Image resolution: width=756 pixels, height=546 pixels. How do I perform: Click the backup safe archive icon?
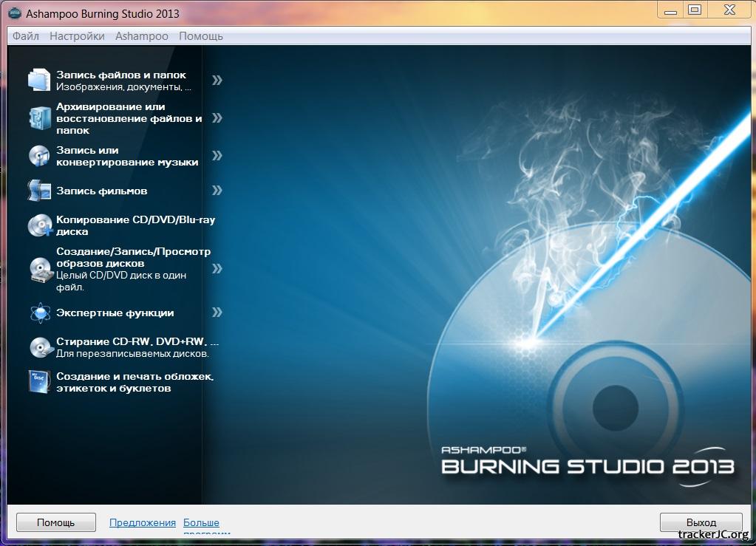coord(38,117)
